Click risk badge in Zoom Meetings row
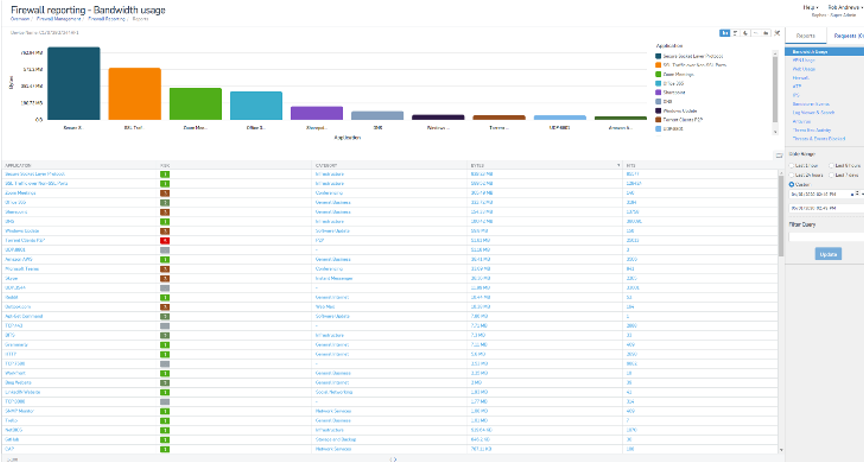 click(x=164, y=194)
